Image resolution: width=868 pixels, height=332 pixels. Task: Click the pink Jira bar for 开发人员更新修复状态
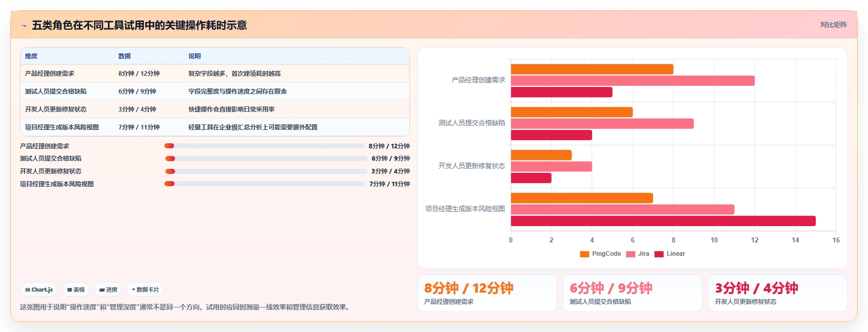pyautogui.click(x=551, y=167)
